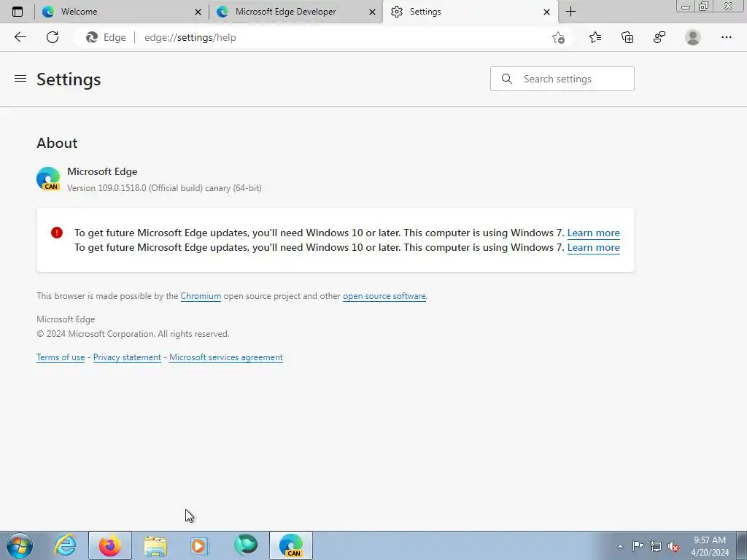Click the Edge site identity icon
The height and width of the screenshot is (560, 747).
[x=92, y=37]
